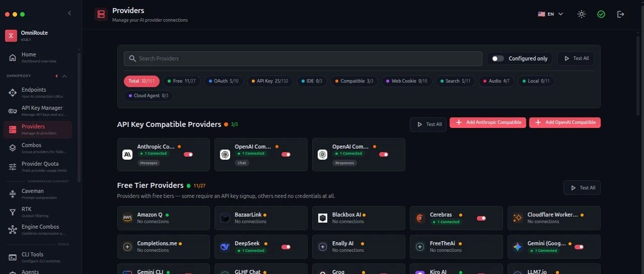
Task: Toggle off the OpenAI Compatible Chat provider
Action: click(285, 155)
